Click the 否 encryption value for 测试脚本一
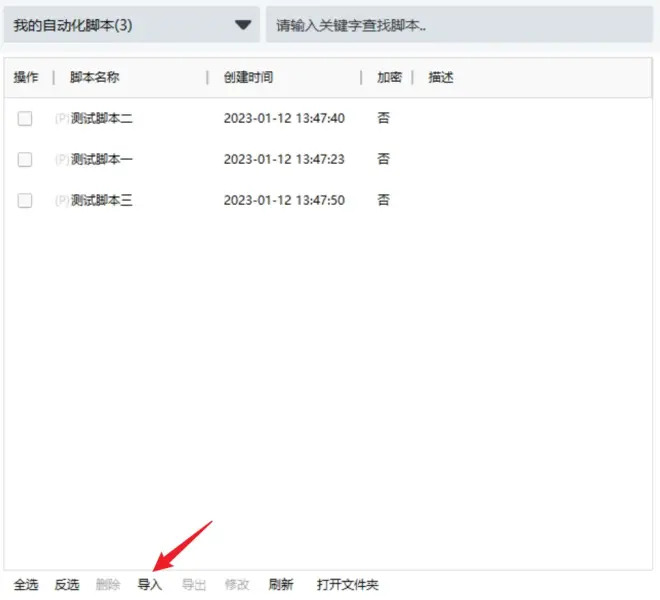The width and height of the screenshot is (660, 600). 383,159
